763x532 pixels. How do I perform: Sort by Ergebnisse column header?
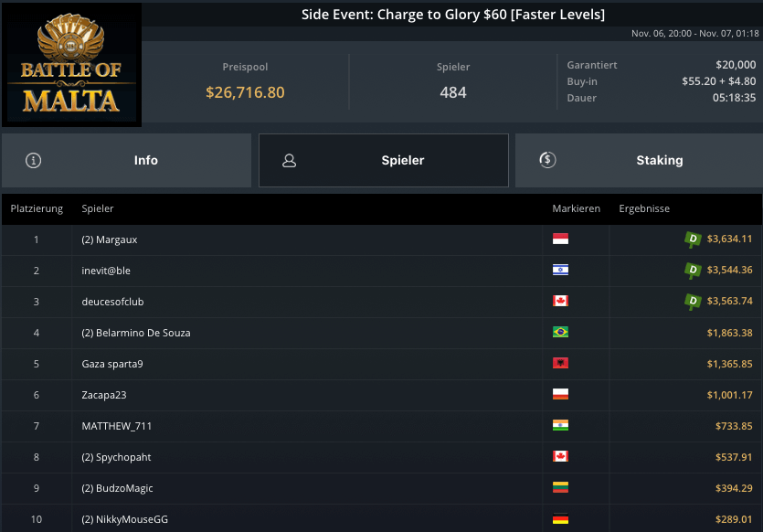click(644, 208)
